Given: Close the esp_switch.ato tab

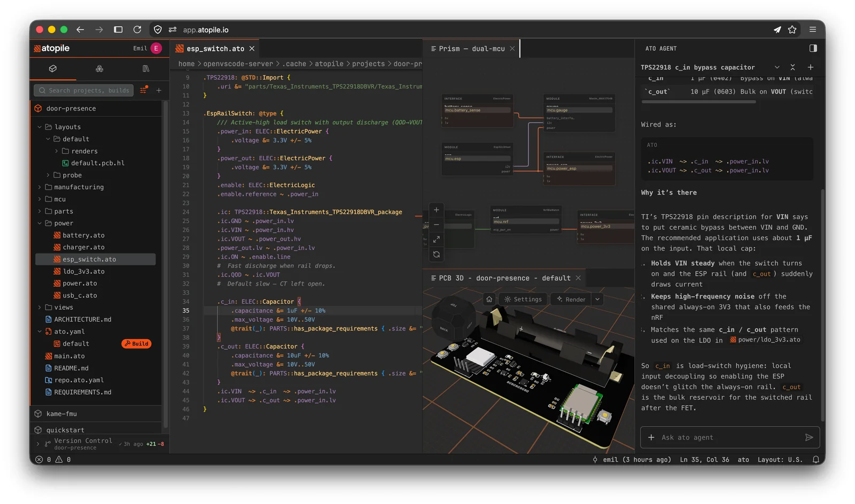Looking at the screenshot, I should click(x=252, y=49).
